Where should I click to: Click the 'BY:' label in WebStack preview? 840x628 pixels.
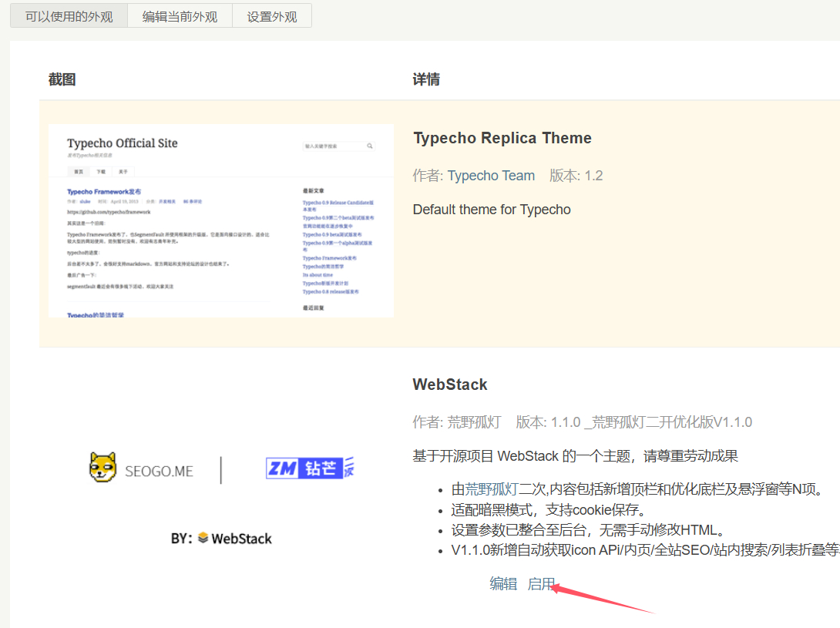[x=182, y=539]
